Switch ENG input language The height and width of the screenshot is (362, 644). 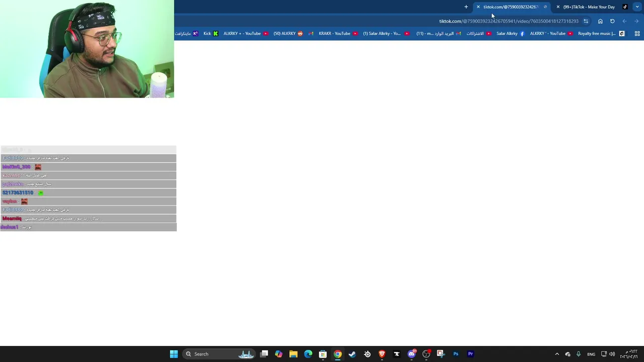coord(591,354)
